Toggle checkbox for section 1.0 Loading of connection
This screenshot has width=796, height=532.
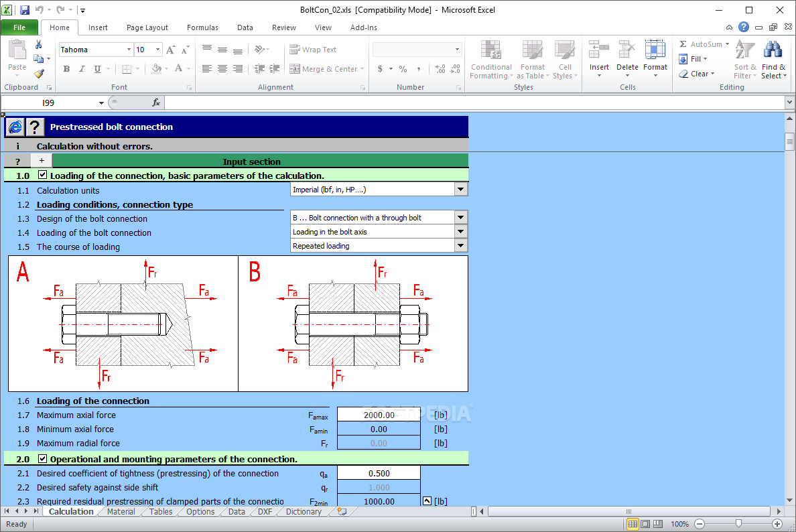(43, 175)
